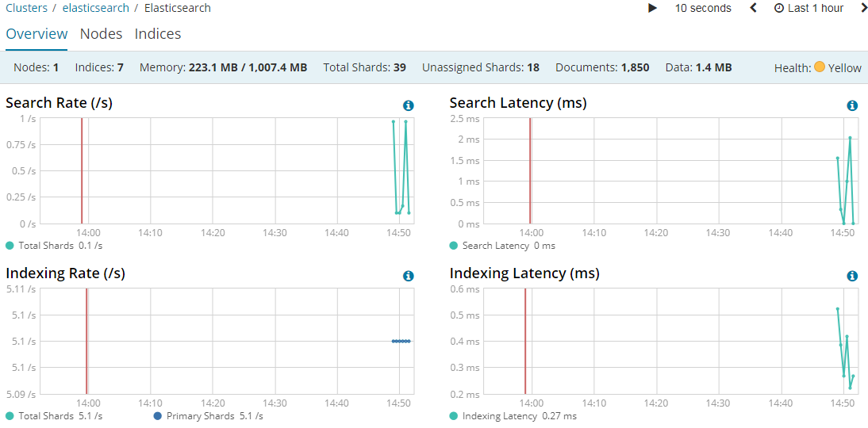This screenshot has height=428, width=868.
Task: Advance to next time window arrow
Action: pyautogui.click(x=863, y=8)
